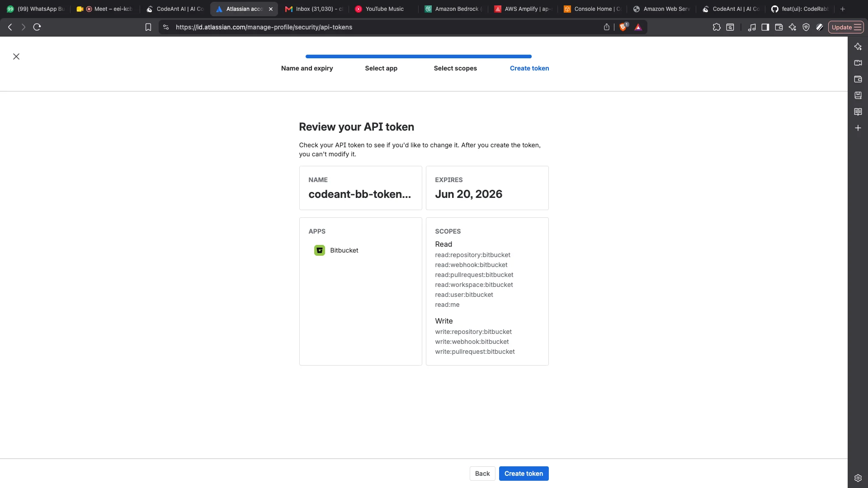
Task: Select the Name and expiry step
Action: point(307,68)
